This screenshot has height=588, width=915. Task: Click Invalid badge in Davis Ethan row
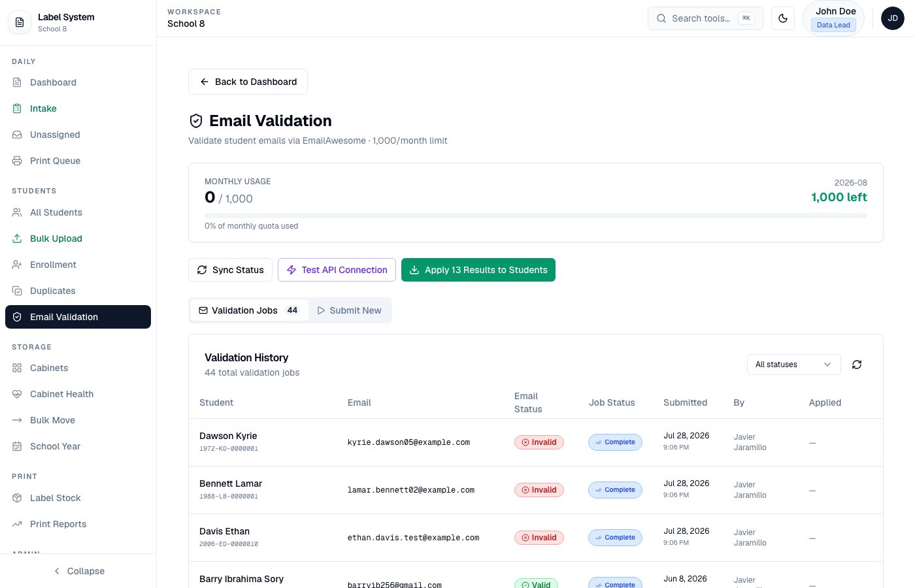[539, 538]
